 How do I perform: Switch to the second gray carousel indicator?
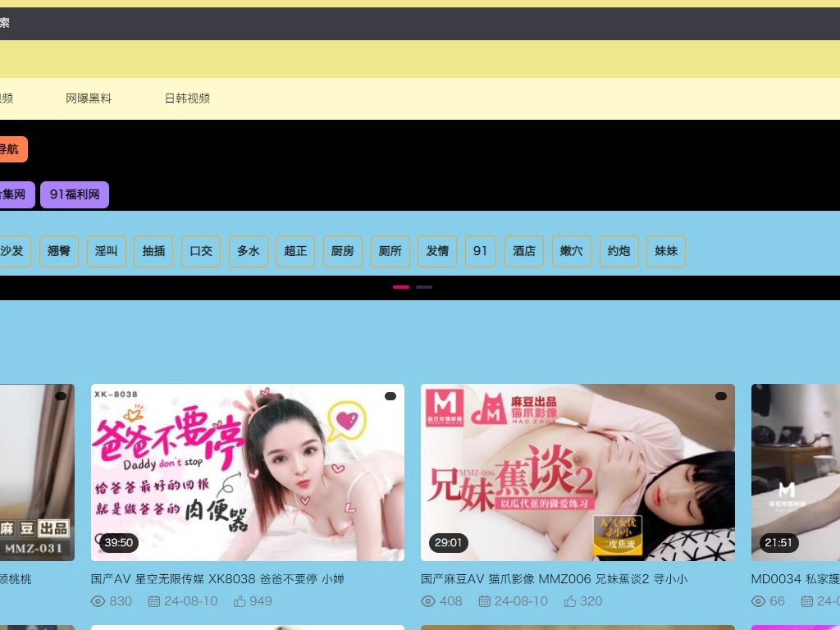click(424, 287)
